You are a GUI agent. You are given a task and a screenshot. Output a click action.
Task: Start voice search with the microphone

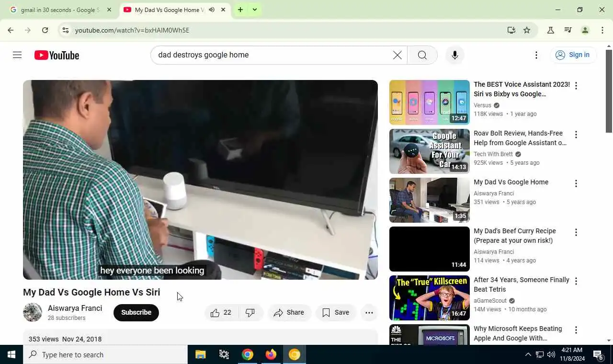pos(455,55)
